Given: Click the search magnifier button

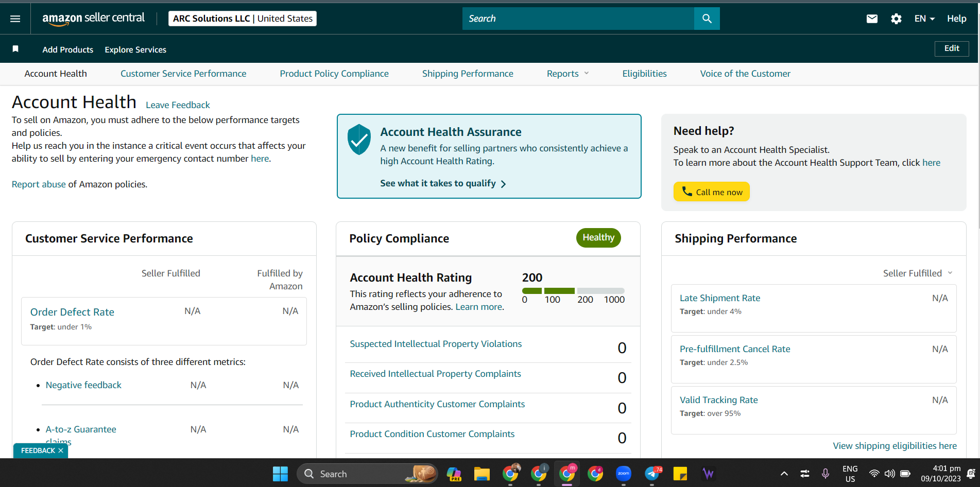Looking at the screenshot, I should (x=707, y=19).
